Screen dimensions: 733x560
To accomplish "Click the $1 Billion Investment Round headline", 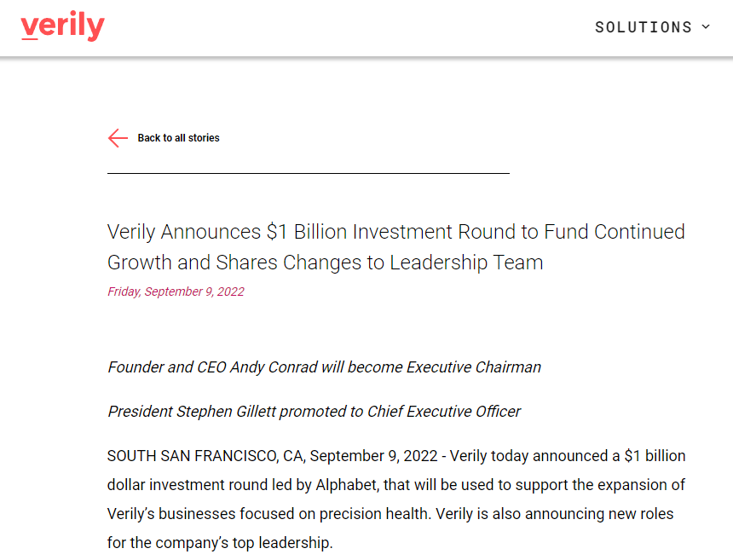I will pyautogui.click(x=396, y=247).
